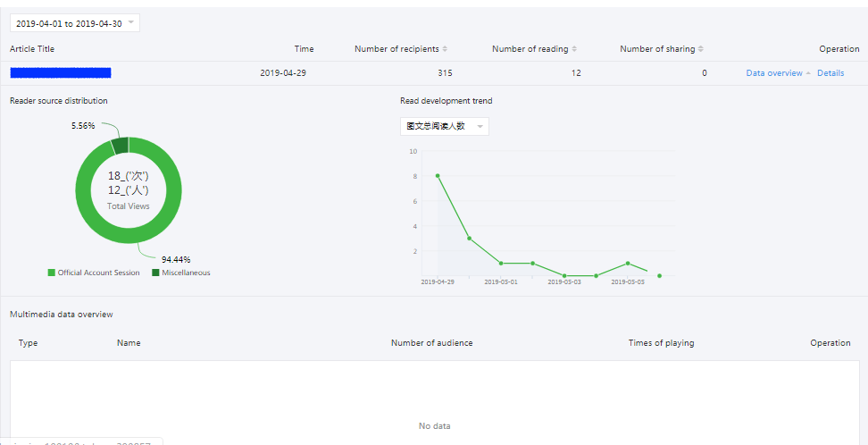The image size is (868, 445).
Task: Open the highlighted article title
Action: 61,73
